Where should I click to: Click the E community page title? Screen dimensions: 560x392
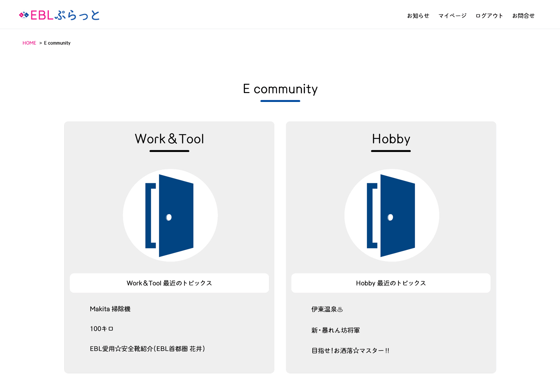pyautogui.click(x=280, y=89)
